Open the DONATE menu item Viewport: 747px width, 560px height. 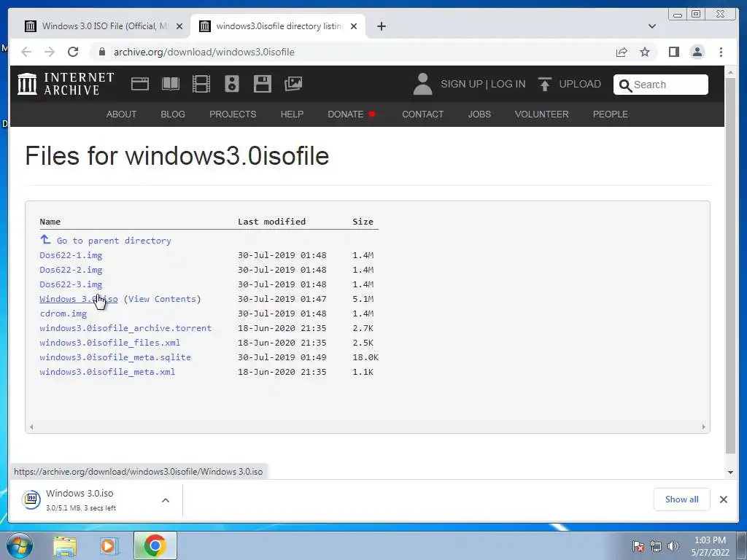click(352, 114)
